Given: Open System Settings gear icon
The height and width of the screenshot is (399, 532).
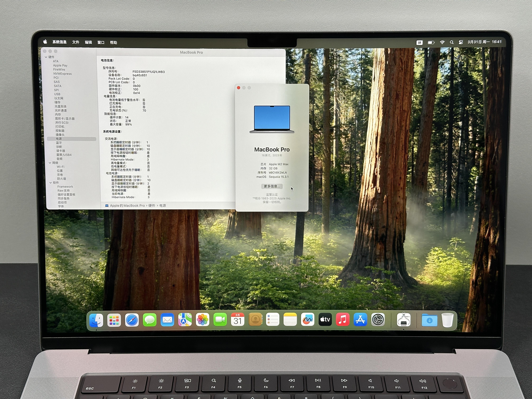Looking at the screenshot, I should (x=378, y=320).
